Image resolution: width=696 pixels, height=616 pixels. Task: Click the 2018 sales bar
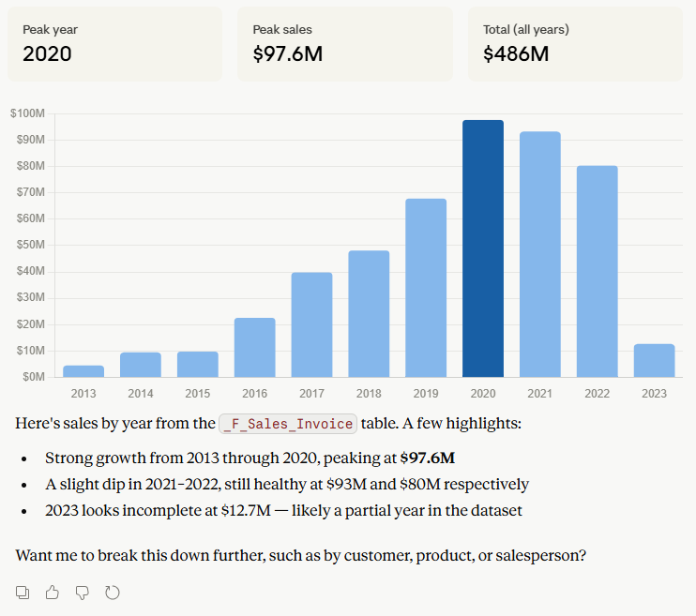pos(369,314)
